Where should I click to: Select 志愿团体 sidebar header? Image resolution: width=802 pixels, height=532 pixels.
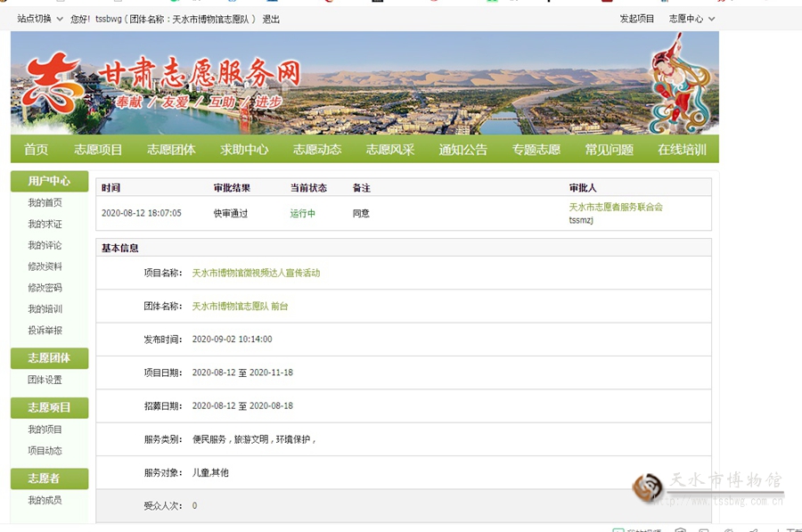49,358
